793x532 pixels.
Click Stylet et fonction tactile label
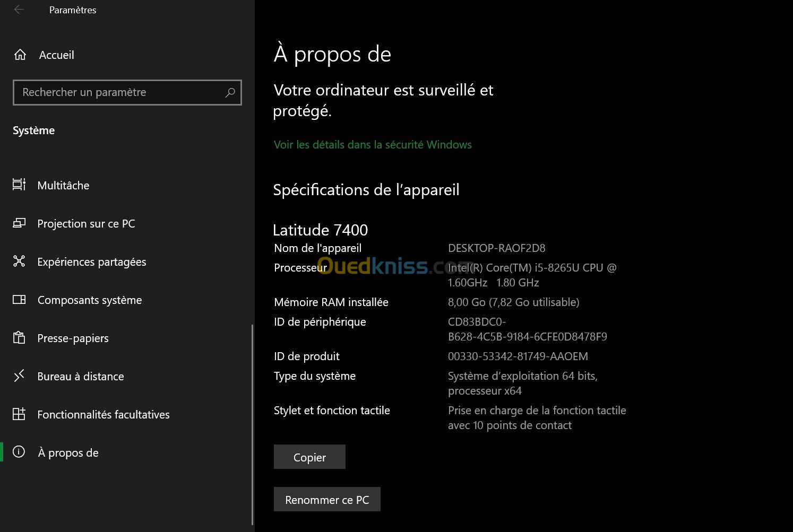tap(332, 411)
